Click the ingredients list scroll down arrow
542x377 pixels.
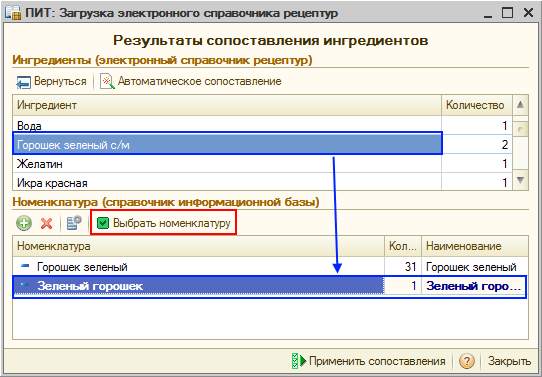coord(520,180)
